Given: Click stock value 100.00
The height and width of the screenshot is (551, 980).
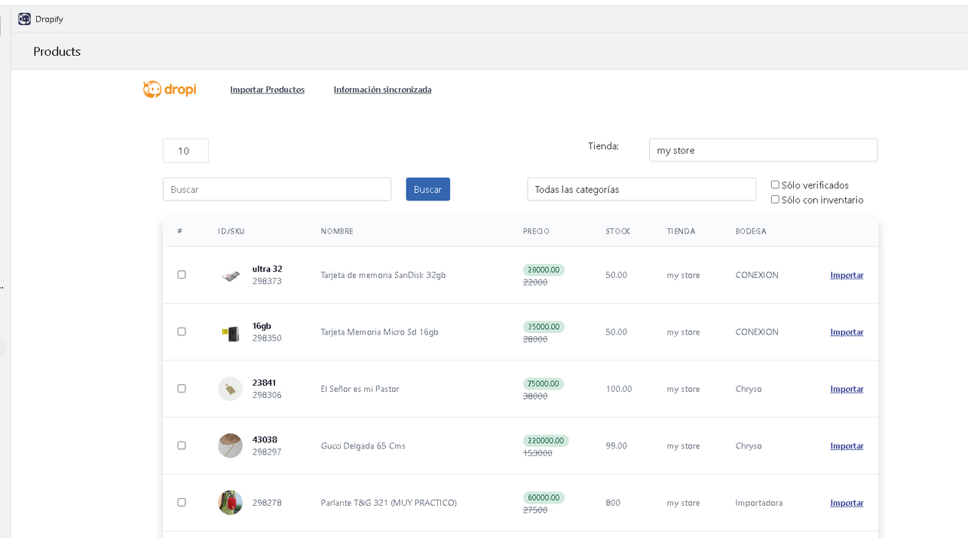Looking at the screenshot, I should 619,389.
